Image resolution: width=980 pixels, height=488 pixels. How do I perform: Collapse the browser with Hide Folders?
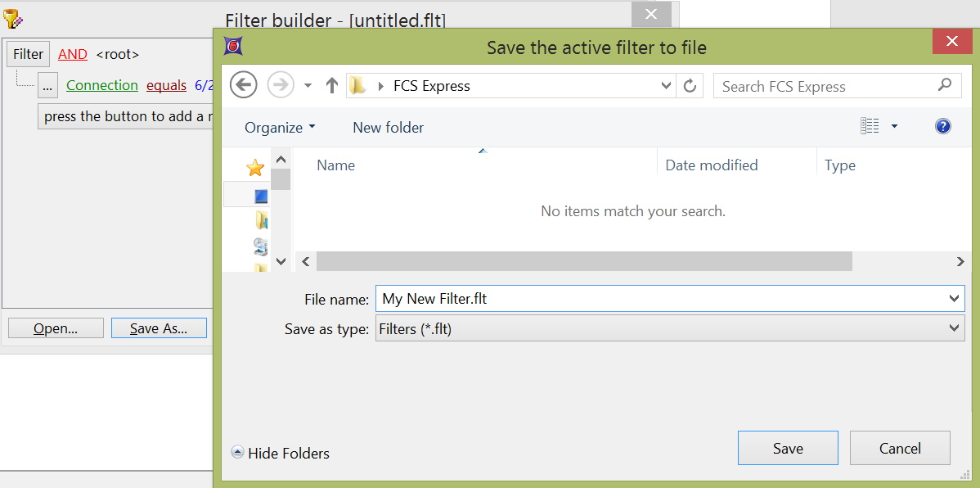[x=281, y=453]
